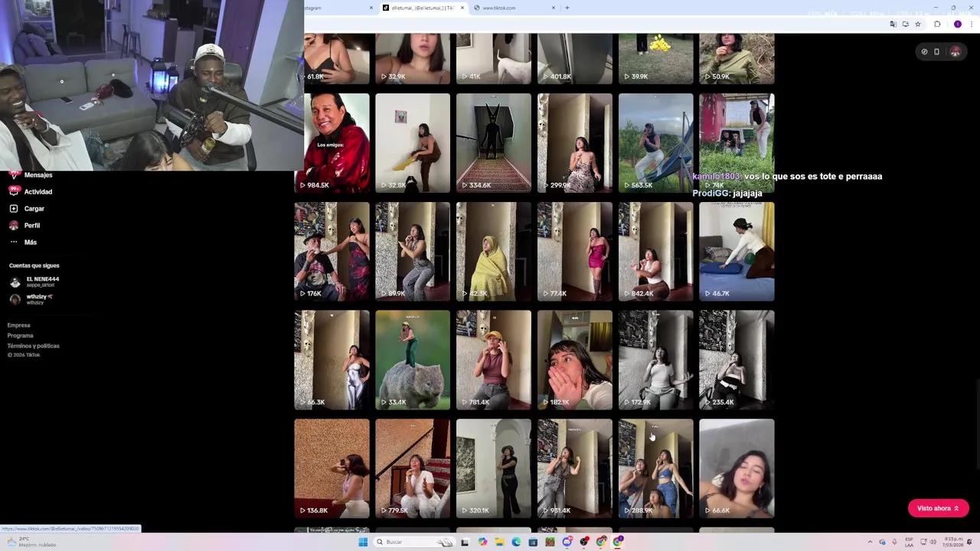
Task: Open the Mensajes sidebar item
Action: pyautogui.click(x=31, y=175)
